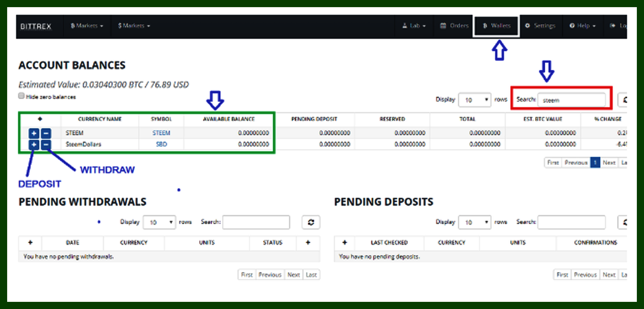Open the B Markets dropdown menu
This screenshot has height=309, width=644.
87,26
